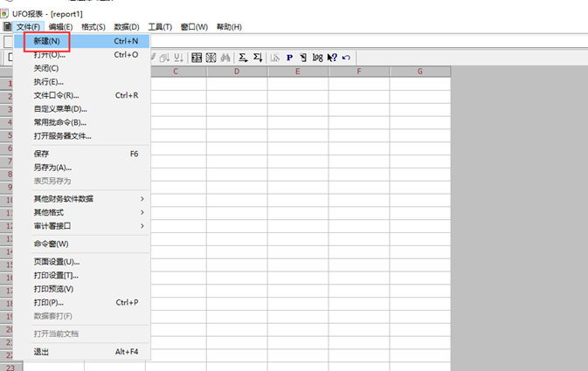This screenshot has width=588, height=371.
Task: Click the vertical sum (Σ down arrow) icon
Action: pyautogui.click(x=257, y=58)
